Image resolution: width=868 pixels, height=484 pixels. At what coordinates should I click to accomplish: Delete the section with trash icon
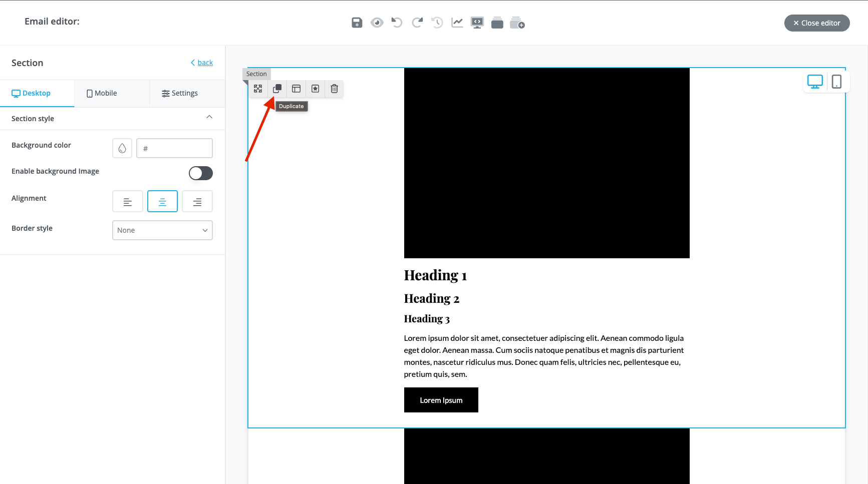[334, 89]
